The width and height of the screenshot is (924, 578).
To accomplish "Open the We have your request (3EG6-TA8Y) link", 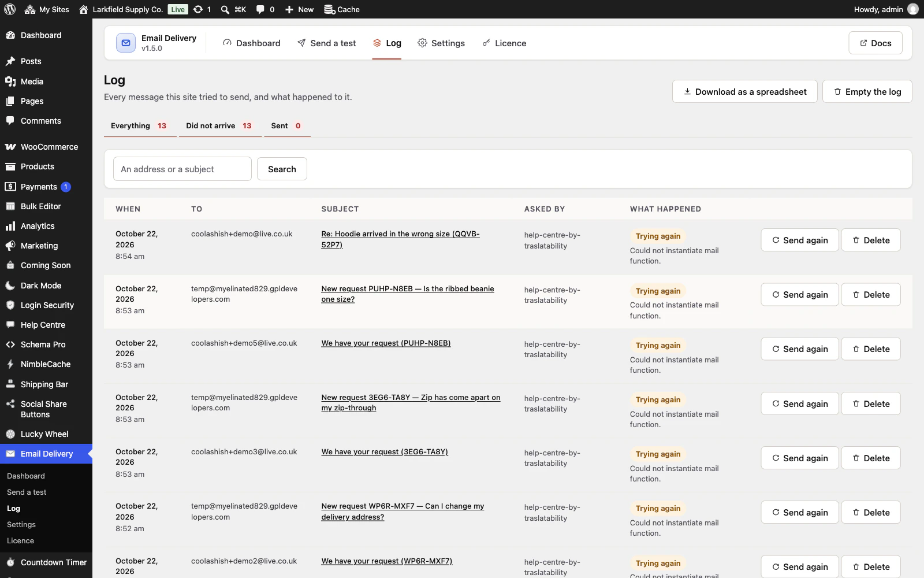I will (x=385, y=452).
